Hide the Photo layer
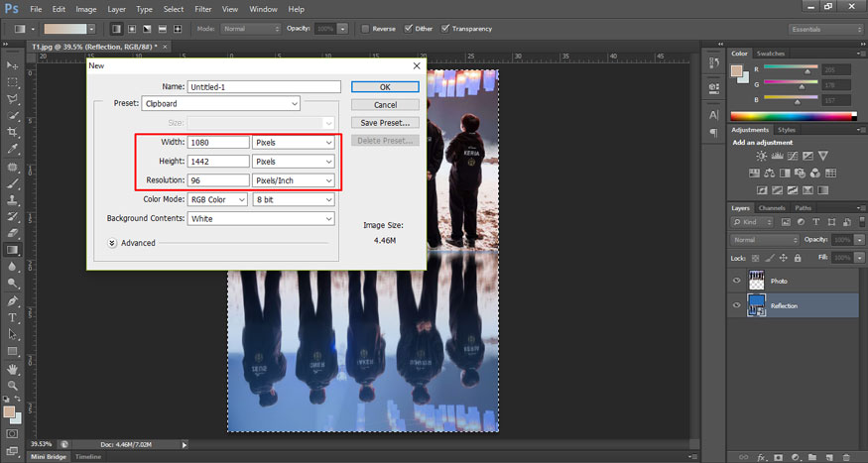Image resolution: width=868 pixels, height=463 pixels. [x=736, y=281]
